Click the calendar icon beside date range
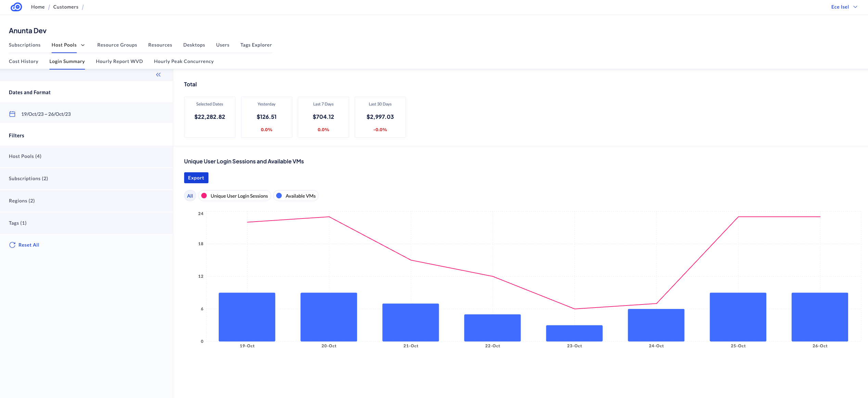Image resolution: width=868 pixels, height=398 pixels. click(12, 114)
